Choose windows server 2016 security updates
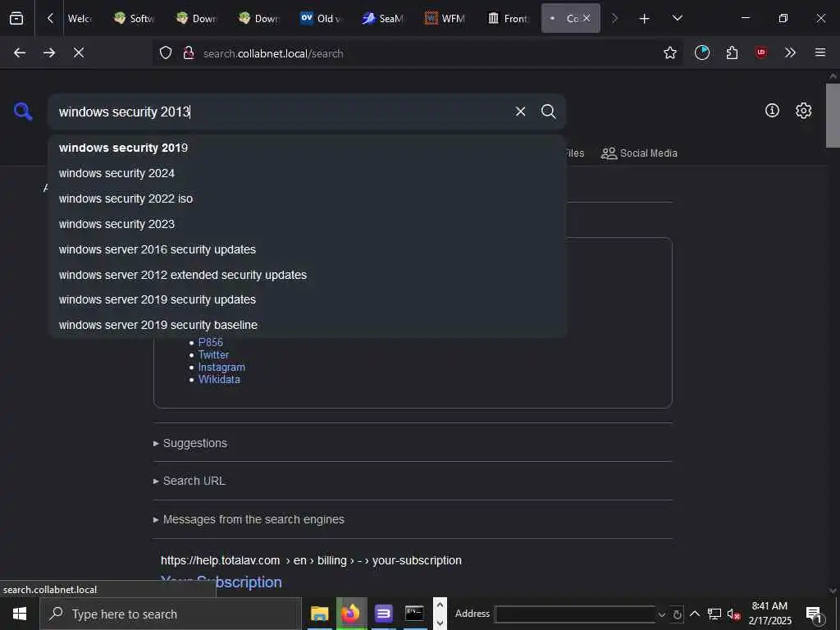 pos(308,249)
